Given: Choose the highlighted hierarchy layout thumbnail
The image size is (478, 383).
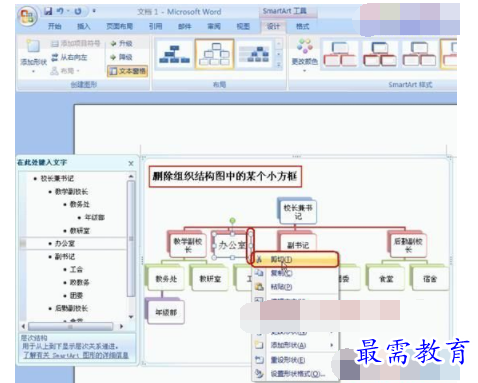Looking at the screenshot, I should click(214, 54).
